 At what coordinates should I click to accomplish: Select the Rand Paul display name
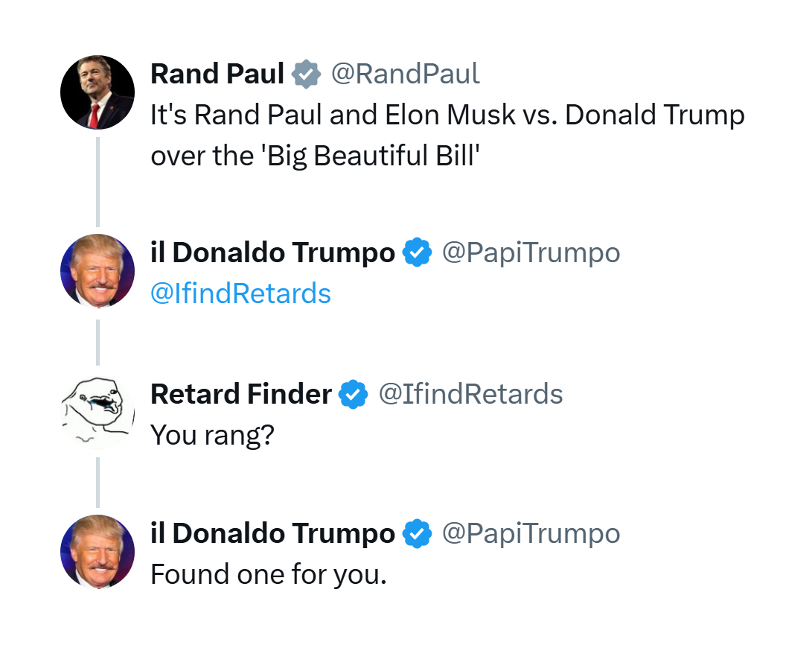click(x=217, y=74)
